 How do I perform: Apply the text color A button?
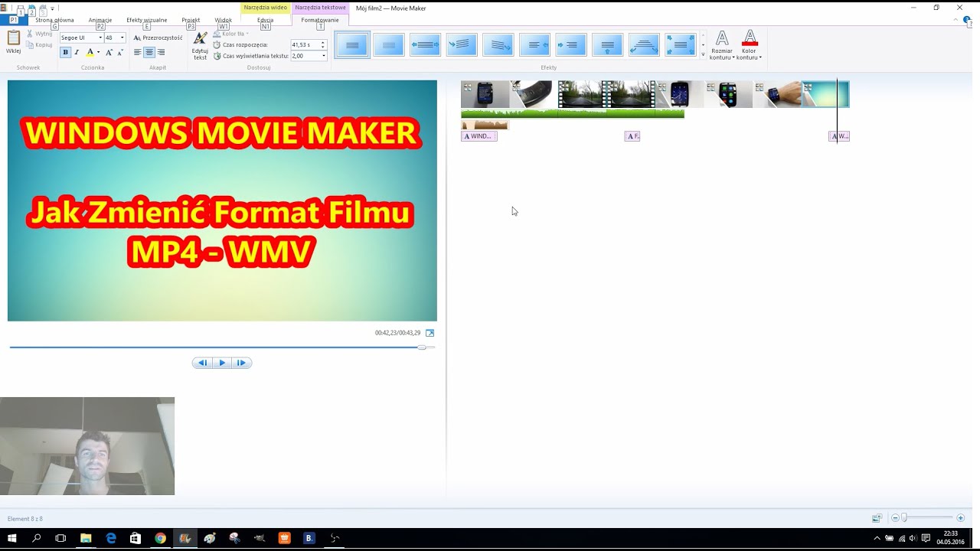[x=90, y=52]
